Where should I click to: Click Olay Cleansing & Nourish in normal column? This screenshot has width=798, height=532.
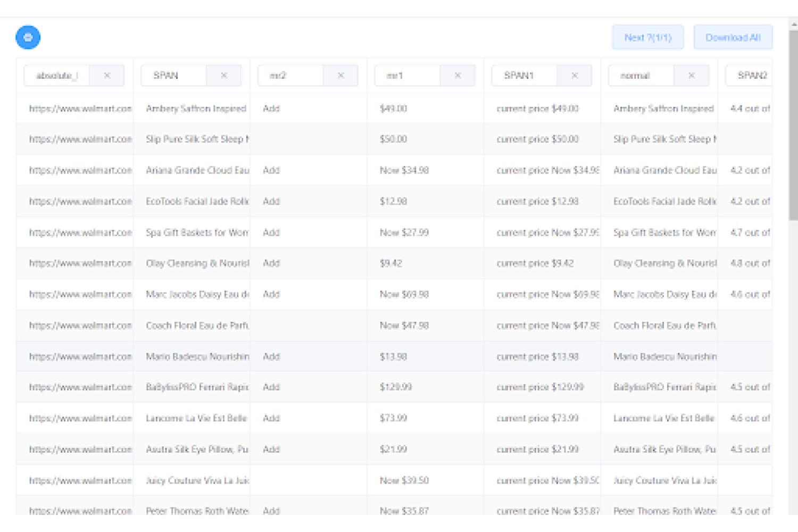coord(665,263)
